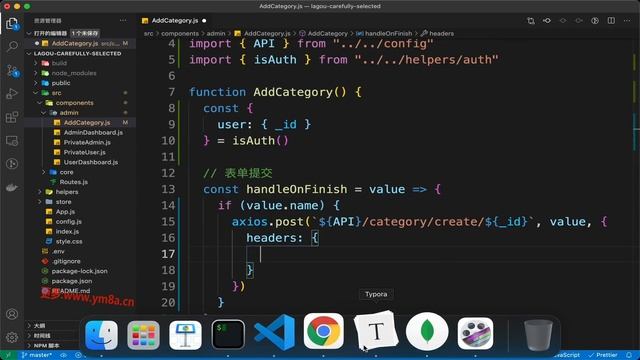
Task: Open Google Chrome from the Dock
Action: point(323,331)
